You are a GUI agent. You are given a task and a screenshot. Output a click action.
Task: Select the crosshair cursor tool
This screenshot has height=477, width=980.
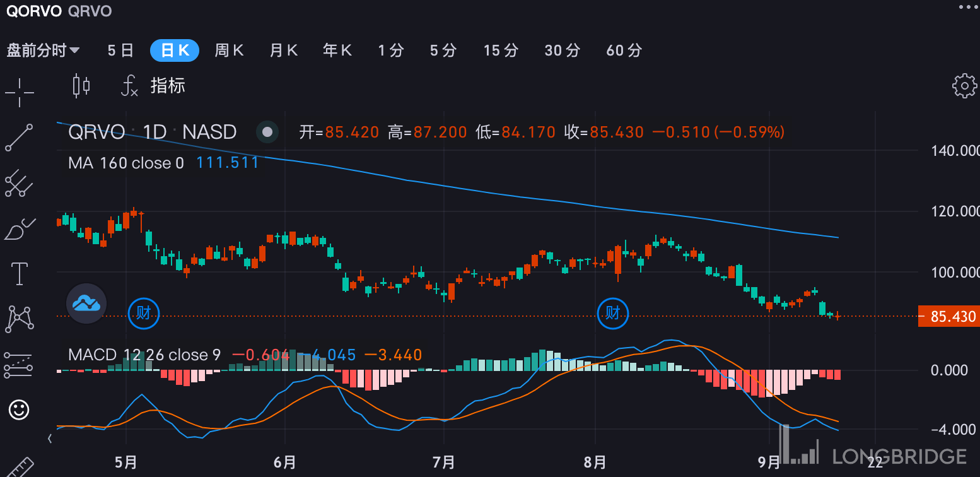(x=20, y=93)
